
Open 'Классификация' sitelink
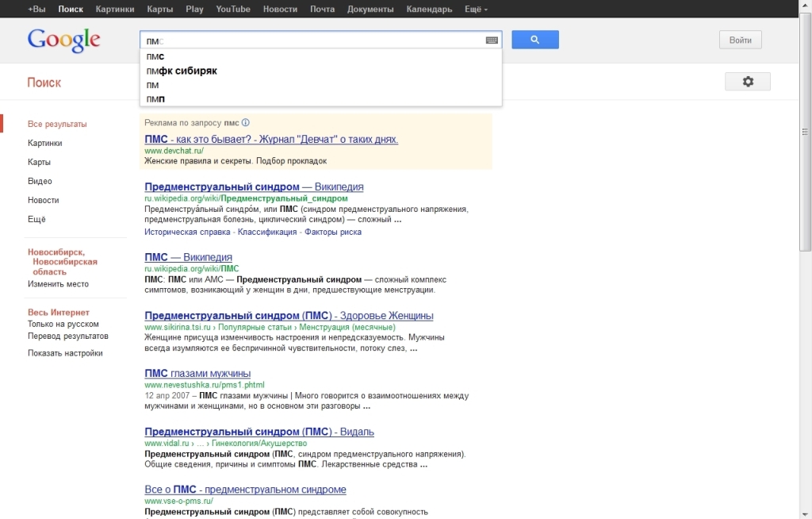tap(267, 232)
